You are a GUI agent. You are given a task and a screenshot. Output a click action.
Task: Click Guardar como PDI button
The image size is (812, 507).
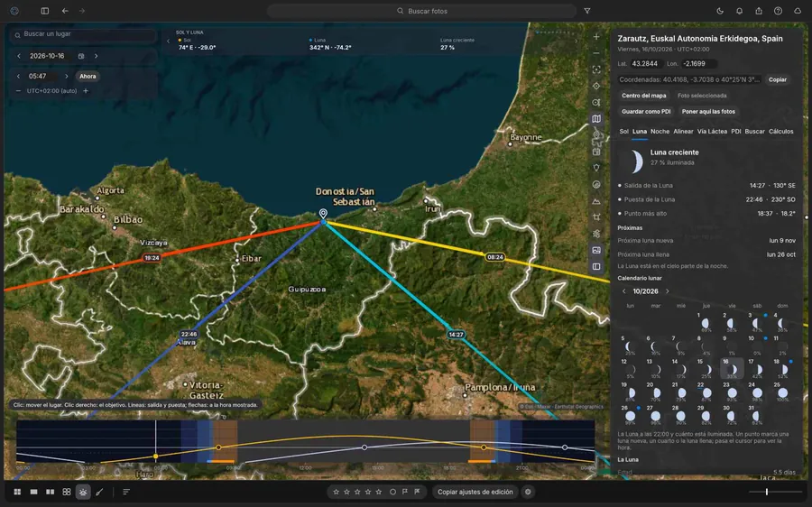pos(646,111)
